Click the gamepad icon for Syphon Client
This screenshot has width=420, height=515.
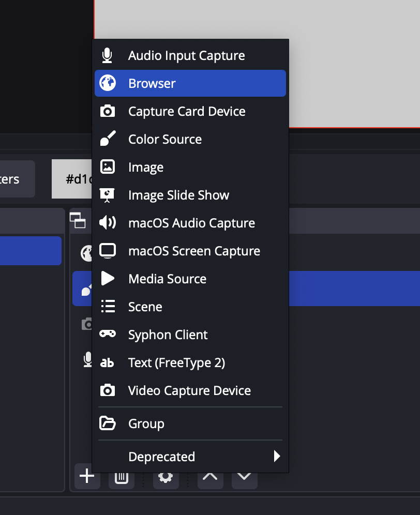pyautogui.click(x=107, y=335)
